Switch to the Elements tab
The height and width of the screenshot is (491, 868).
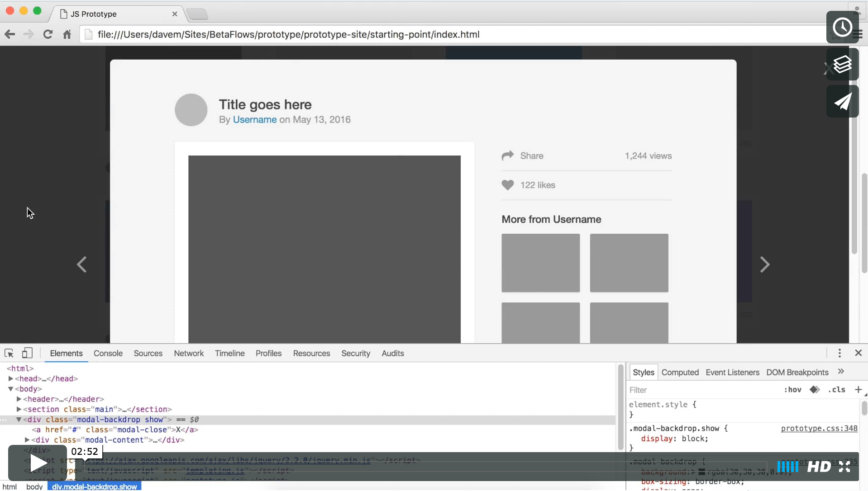(66, 353)
